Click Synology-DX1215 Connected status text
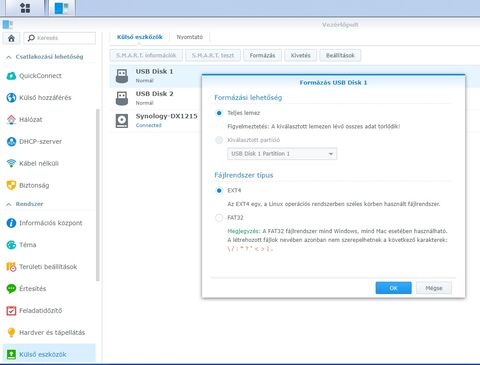 click(x=149, y=125)
